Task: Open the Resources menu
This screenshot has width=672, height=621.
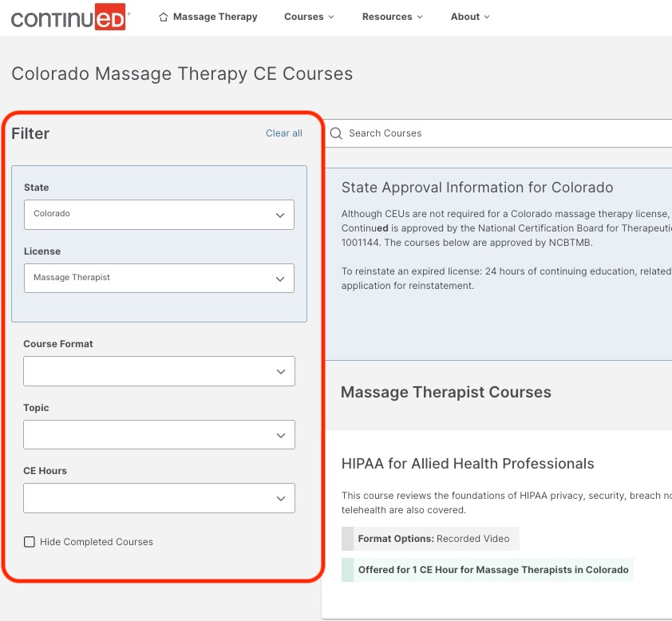Action: point(388,16)
